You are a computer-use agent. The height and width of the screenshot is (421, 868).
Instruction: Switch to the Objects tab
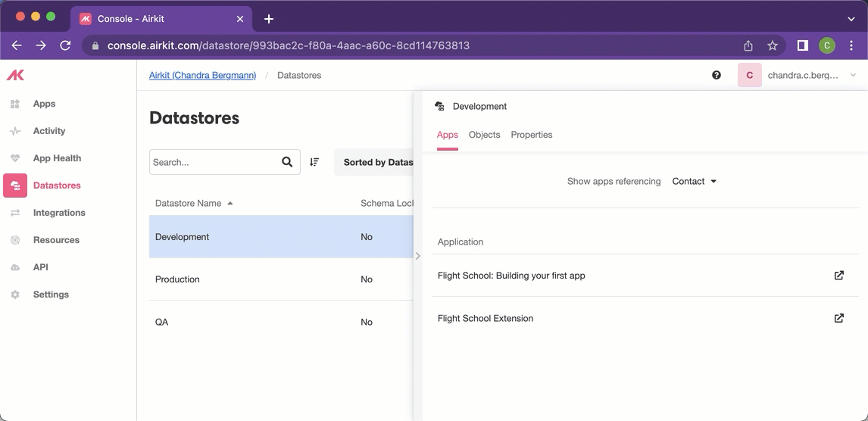coord(485,135)
